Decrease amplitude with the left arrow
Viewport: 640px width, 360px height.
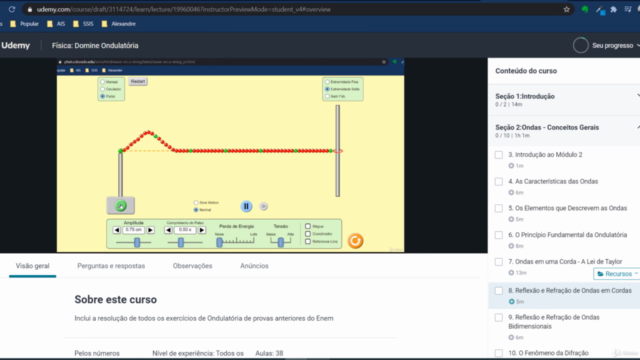point(117,230)
